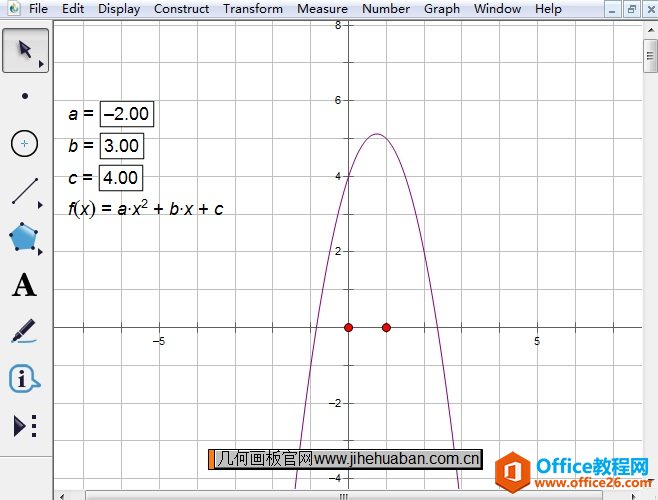Open the Number menu
The image size is (658, 500).
386,8
